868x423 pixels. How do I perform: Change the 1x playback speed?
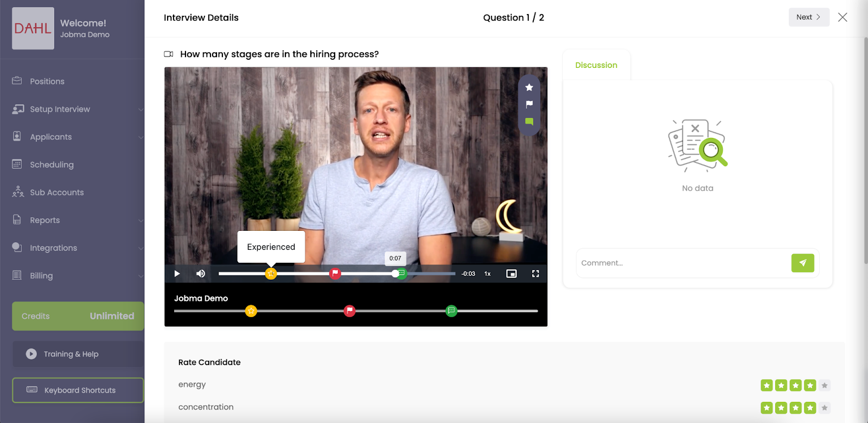click(x=488, y=274)
